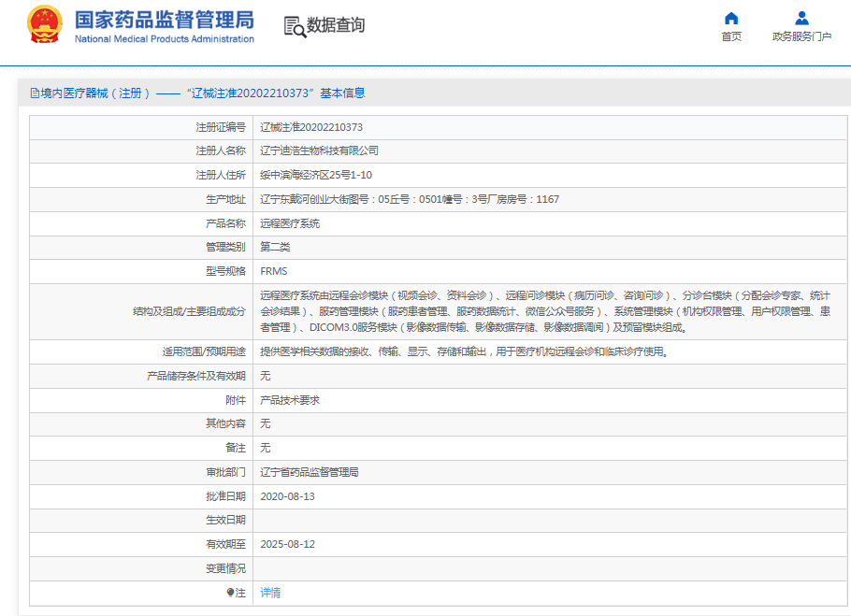The height and width of the screenshot is (616, 851).
Task: Click the document icon beside 境内医疗器械 heading
Action: pos(35,93)
